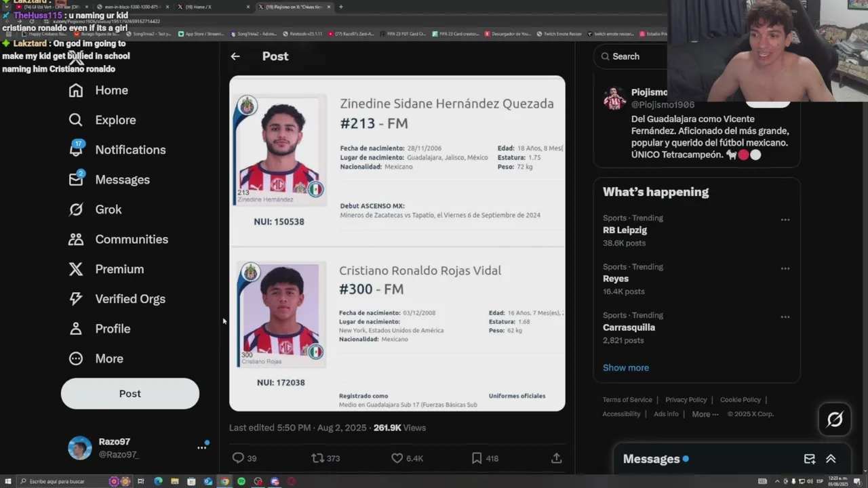Expand the Messages drawer with double chevron

(x=831, y=459)
